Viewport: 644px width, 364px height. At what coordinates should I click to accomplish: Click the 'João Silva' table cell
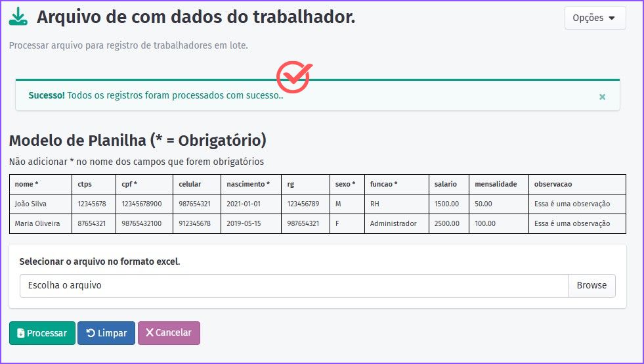pos(31,204)
